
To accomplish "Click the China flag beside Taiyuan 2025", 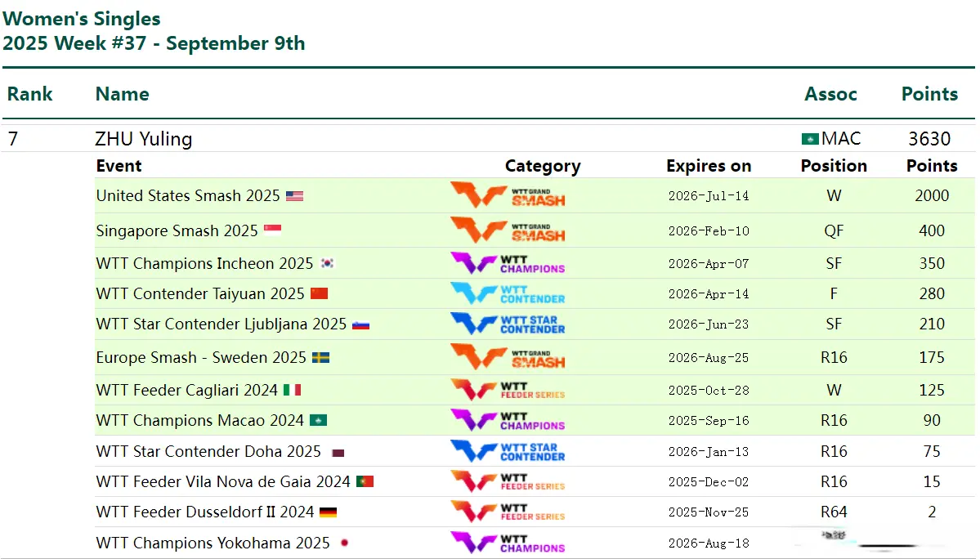I will click(x=319, y=294).
